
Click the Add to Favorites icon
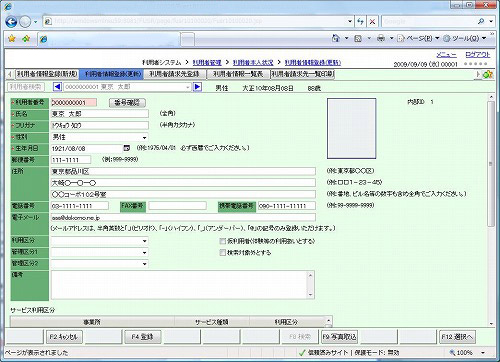click(x=26, y=39)
